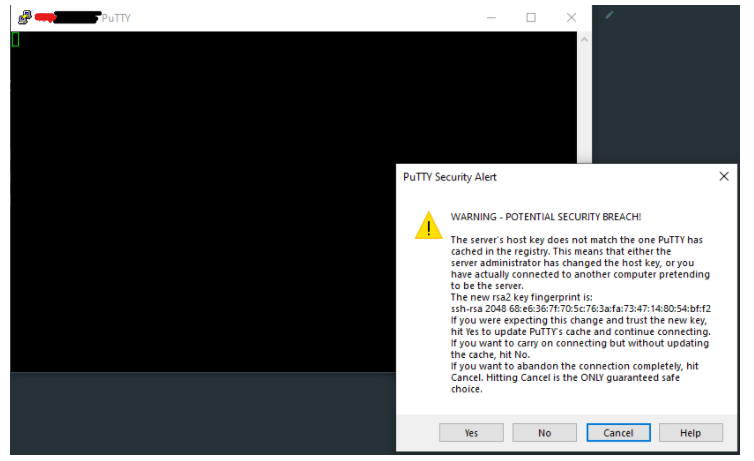The width and height of the screenshot is (754, 461).
Task: Close the PuTTY terminal window
Action: click(x=571, y=18)
